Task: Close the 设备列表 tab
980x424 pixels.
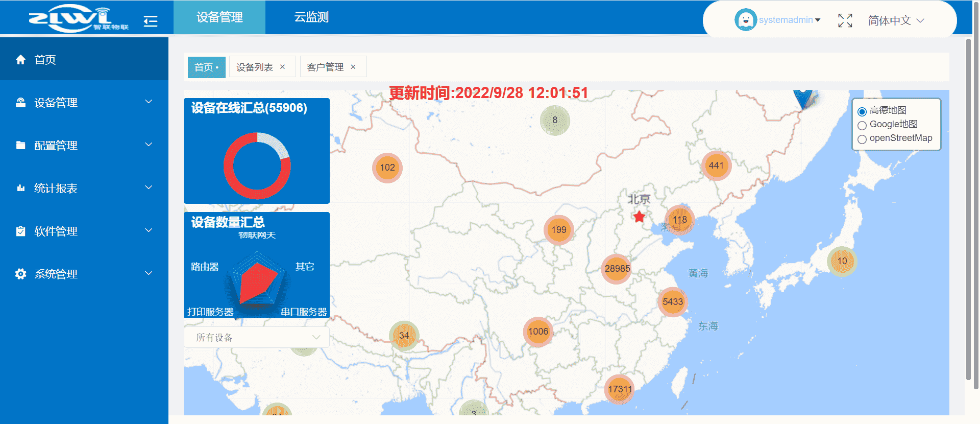Action: point(282,67)
